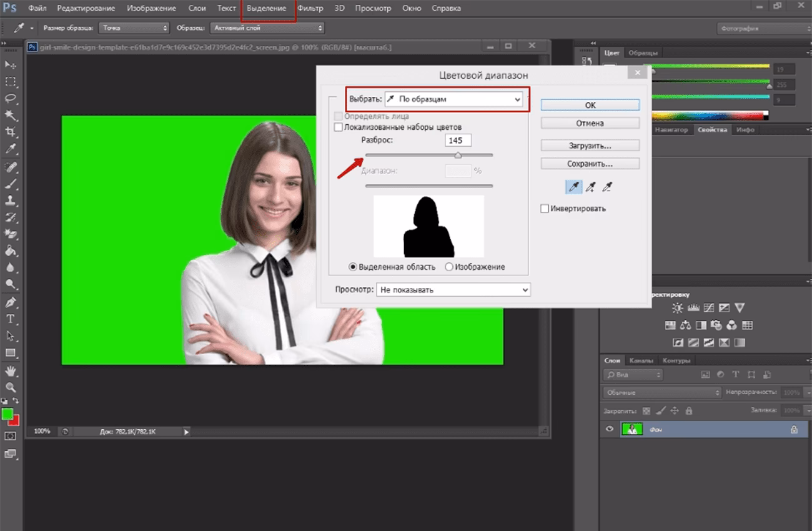Click the Subtract from Sample eyedropper
Viewport: 812px width, 531px height.
[x=607, y=187]
